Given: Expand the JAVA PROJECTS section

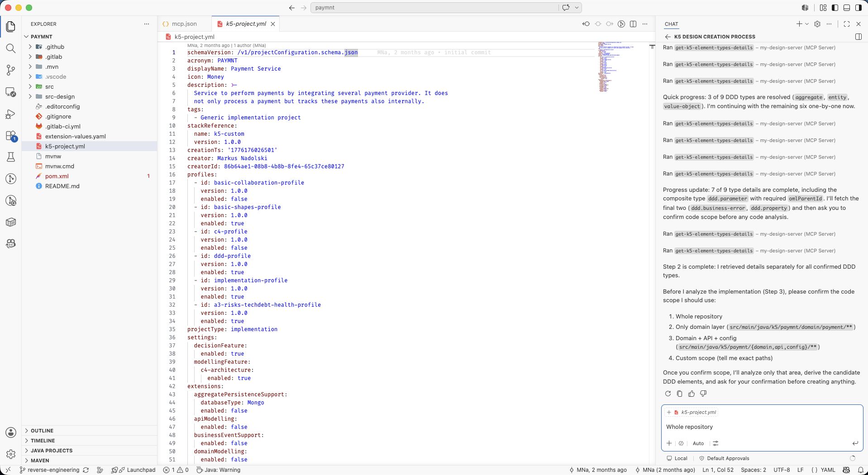Looking at the screenshot, I should pyautogui.click(x=89, y=451).
